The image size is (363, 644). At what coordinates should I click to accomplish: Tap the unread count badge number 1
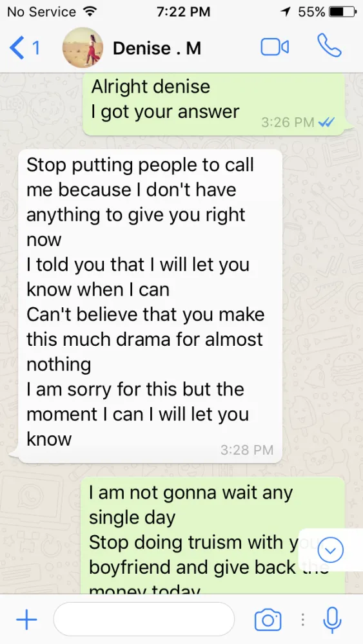pyautogui.click(x=36, y=48)
